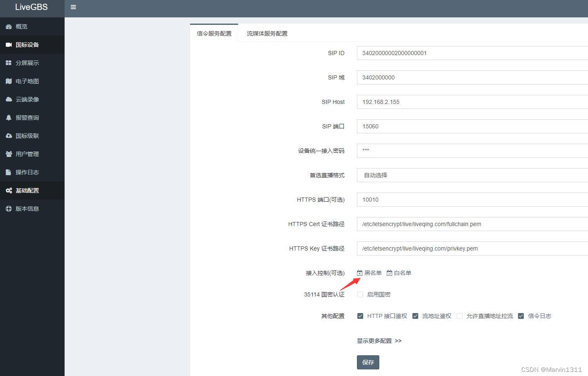Open 国标级联 from the sidebar
Image resolution: width=588 pixels, height=376 pixels.
(32, 136)
